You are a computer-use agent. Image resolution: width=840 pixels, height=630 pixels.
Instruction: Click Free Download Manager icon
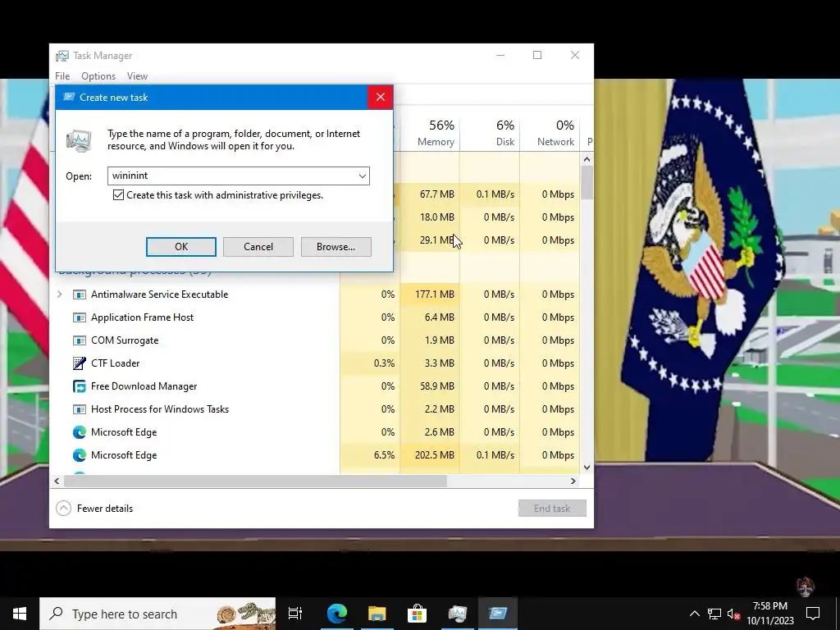[x=80, y=386]
